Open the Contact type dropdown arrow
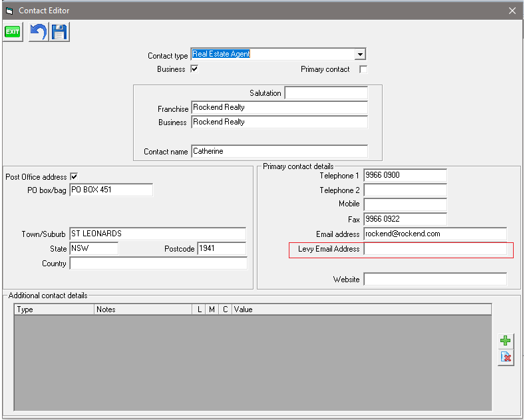 (x=360, y=55)
